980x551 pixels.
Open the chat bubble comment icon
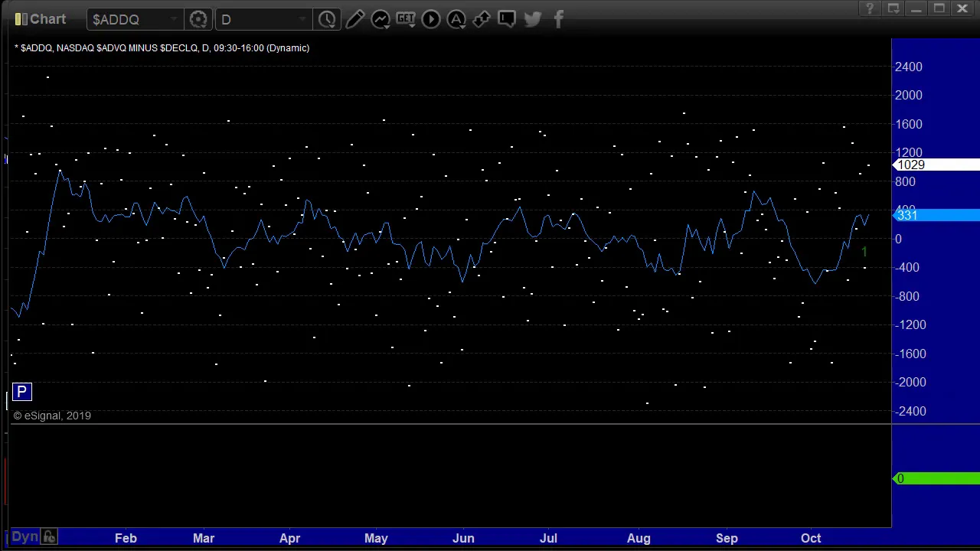tap(507, 19)
